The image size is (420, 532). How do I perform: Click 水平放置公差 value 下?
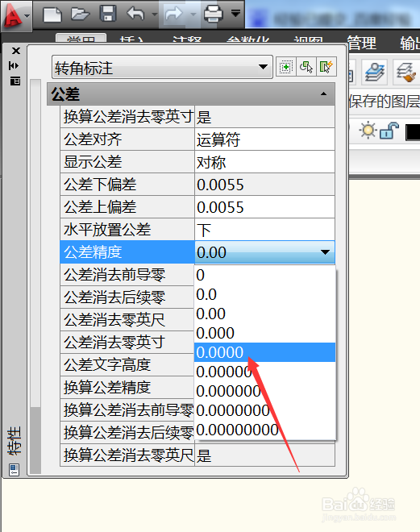(x=264, y=230)
